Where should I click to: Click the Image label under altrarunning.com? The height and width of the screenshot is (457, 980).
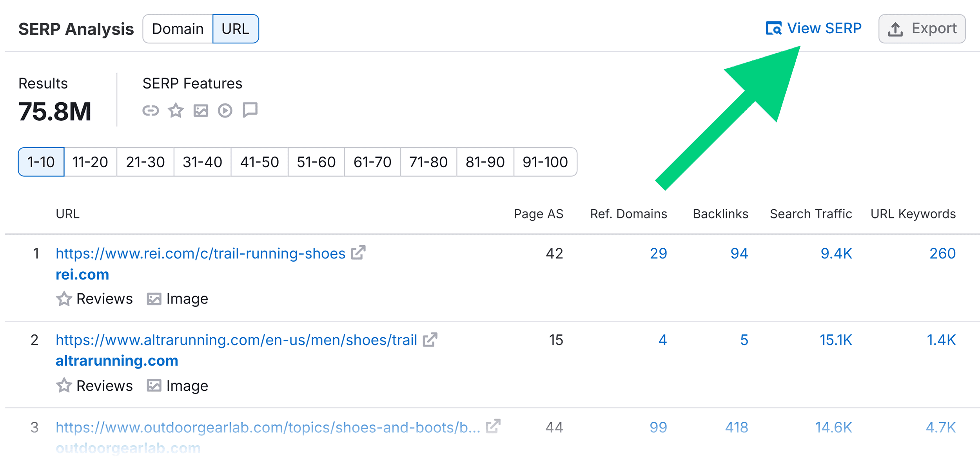pyautogui.click(x=187, y=386)
